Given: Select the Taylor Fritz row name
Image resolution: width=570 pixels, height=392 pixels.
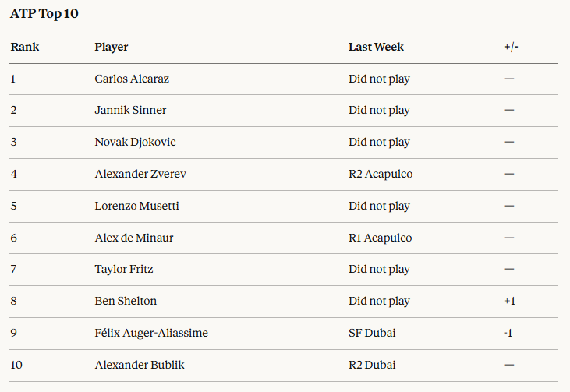Looking at the screenshot, I should pyautogui.click(x=124, y=269).
